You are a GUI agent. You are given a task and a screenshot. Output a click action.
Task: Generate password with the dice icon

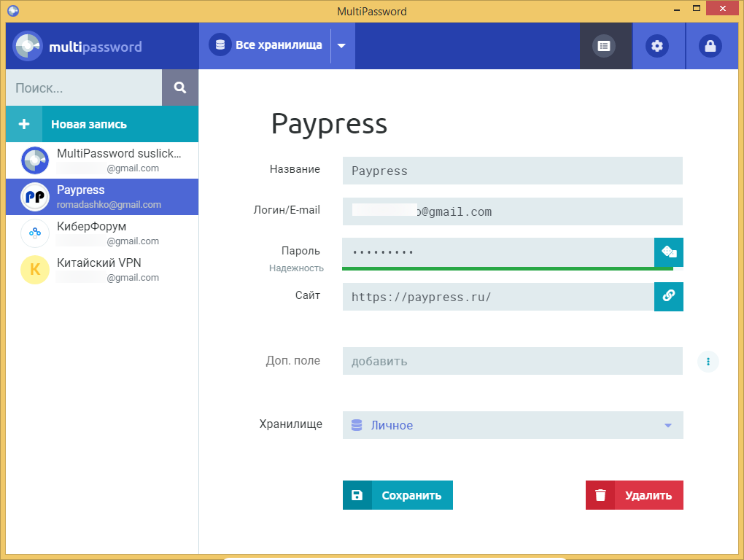pyautogui.click(x=669, y=252)
